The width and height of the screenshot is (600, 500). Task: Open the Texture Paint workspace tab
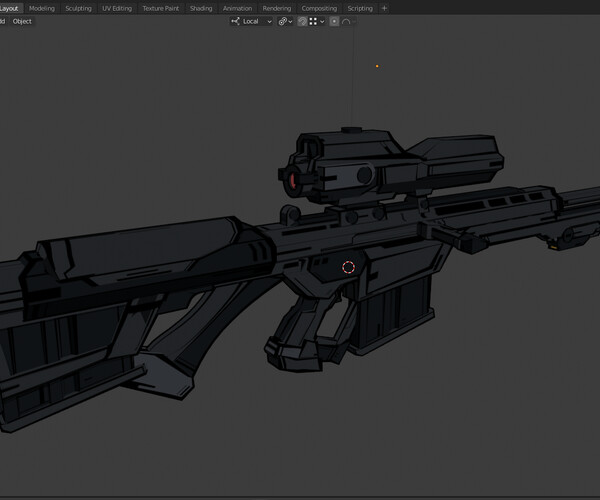coord(160,8)
